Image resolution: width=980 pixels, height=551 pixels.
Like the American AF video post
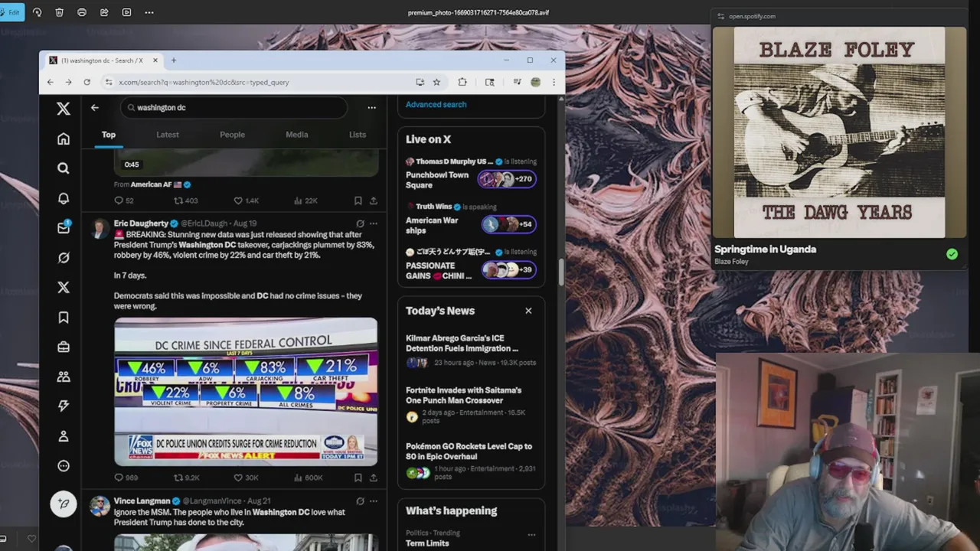247,201
